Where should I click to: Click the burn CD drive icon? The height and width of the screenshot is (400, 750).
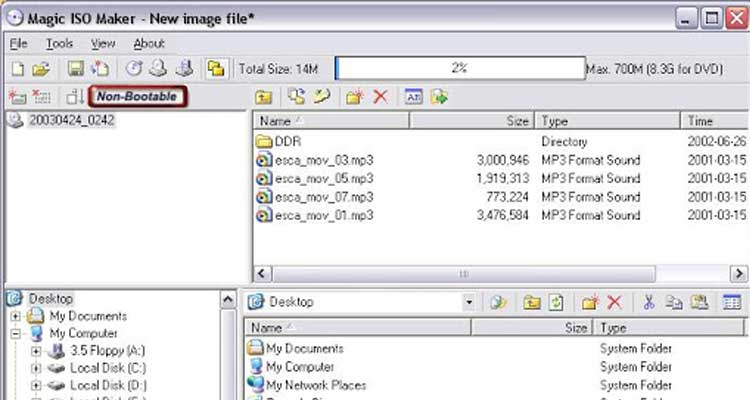coord(184,69)
